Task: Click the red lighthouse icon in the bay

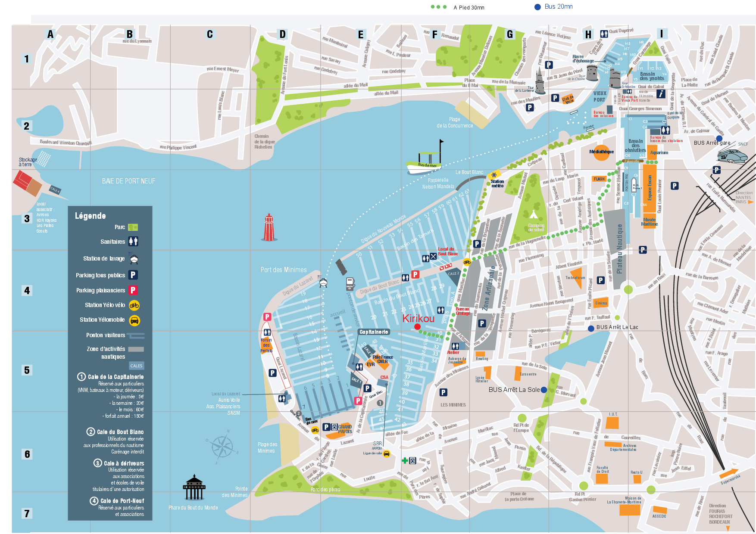Action: click(269, 227)
